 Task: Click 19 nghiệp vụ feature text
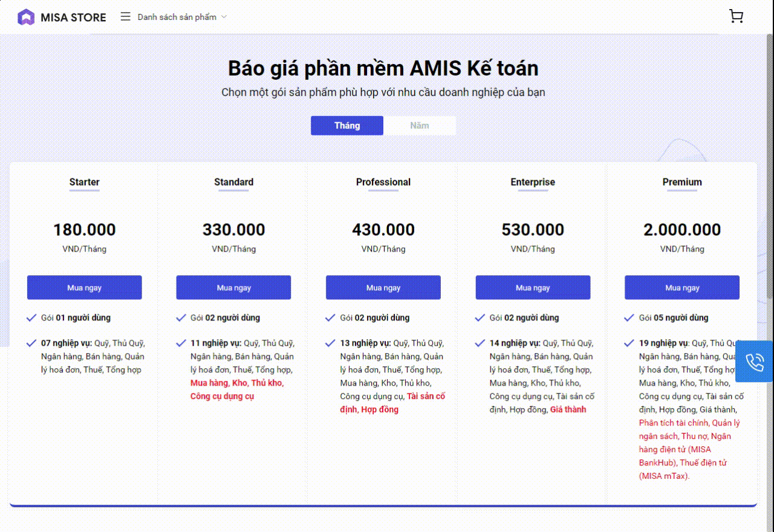[692, 410]
